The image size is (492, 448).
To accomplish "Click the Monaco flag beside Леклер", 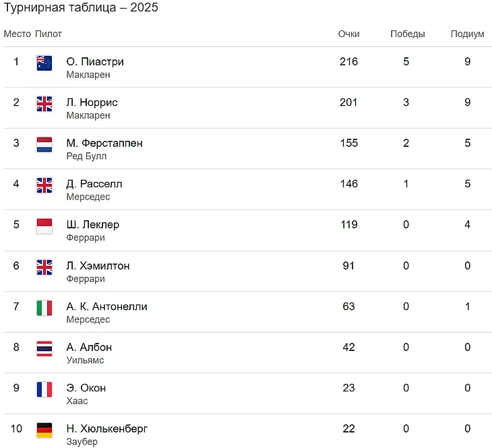I will [x=44, y=226].
